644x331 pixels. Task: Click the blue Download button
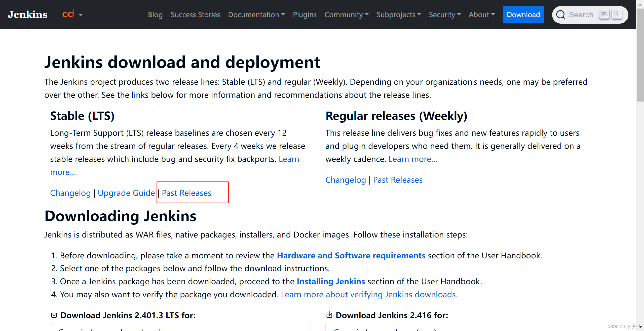tap(523, 15)
